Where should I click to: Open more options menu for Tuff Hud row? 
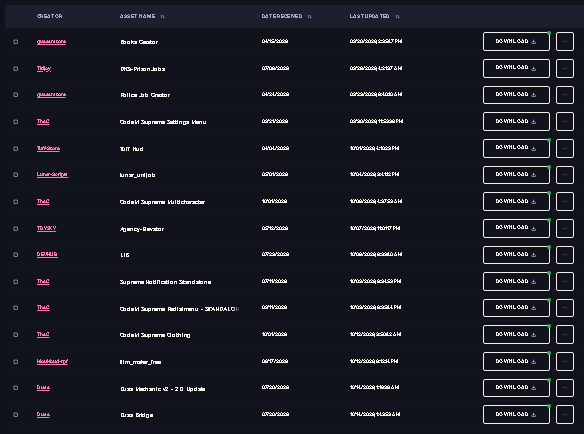tap(565, 148)
